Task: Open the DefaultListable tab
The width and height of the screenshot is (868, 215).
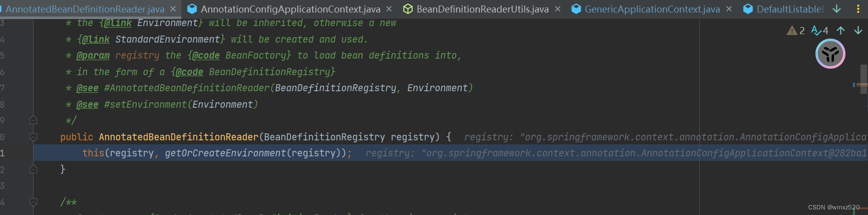Action: click(790, 9)
